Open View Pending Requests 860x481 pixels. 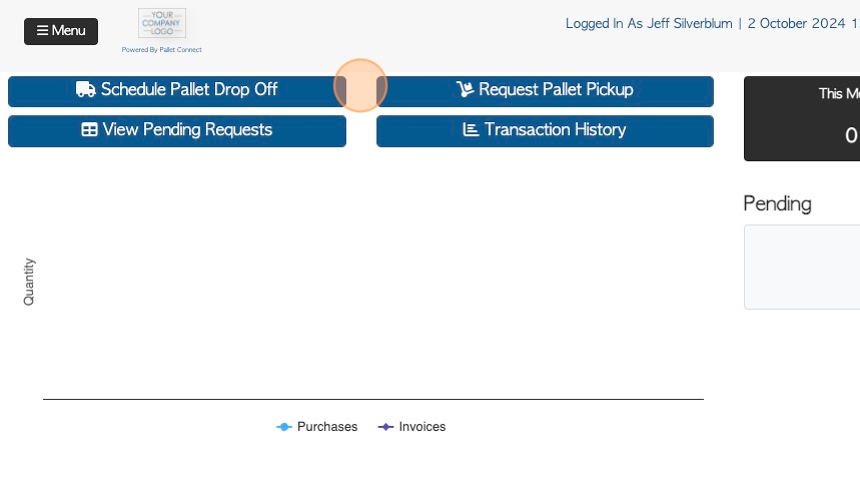point(177,131)
